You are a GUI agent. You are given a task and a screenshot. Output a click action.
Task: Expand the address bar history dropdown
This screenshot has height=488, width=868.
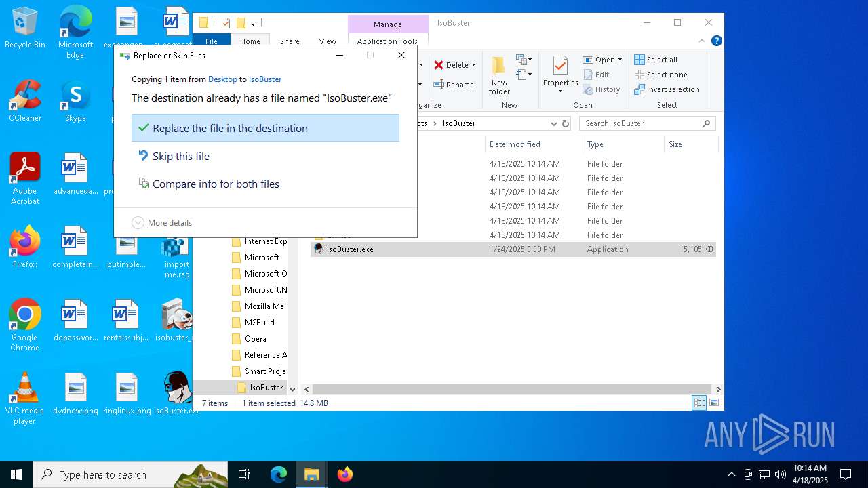tap(553, 123)
